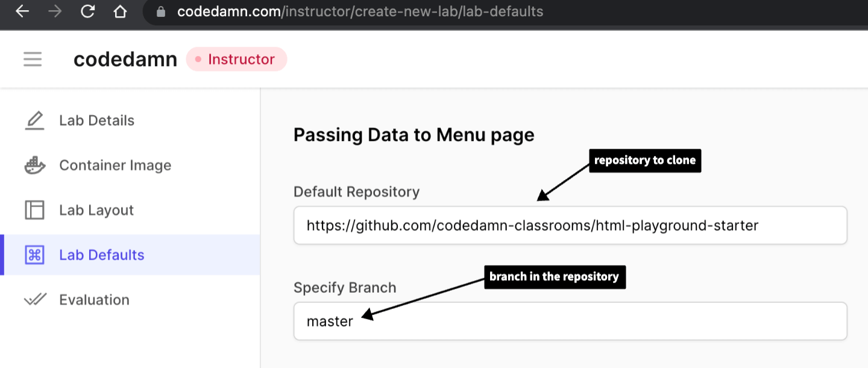868x368 pixels.
Task: Open the hamburger navigation menu
Action: coord(32,58)
